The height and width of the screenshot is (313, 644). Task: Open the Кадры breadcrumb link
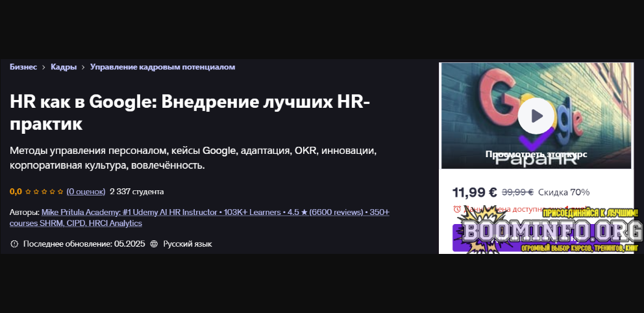(64, 67)
